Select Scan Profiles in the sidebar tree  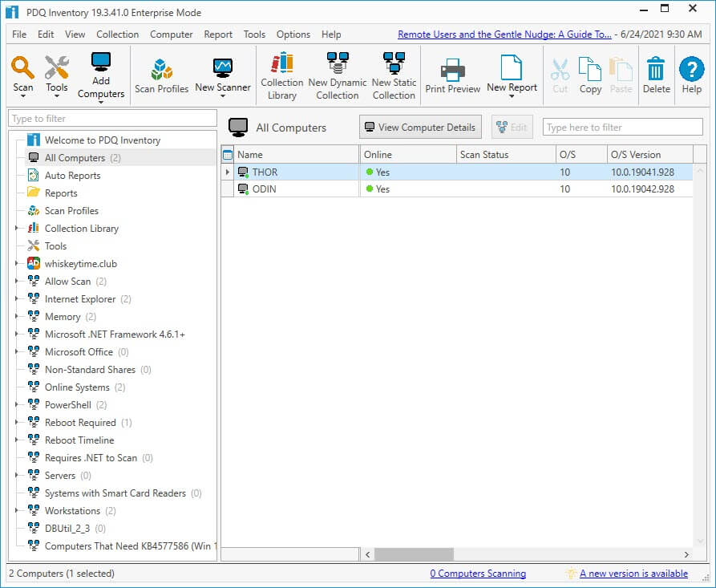(71, 211)
